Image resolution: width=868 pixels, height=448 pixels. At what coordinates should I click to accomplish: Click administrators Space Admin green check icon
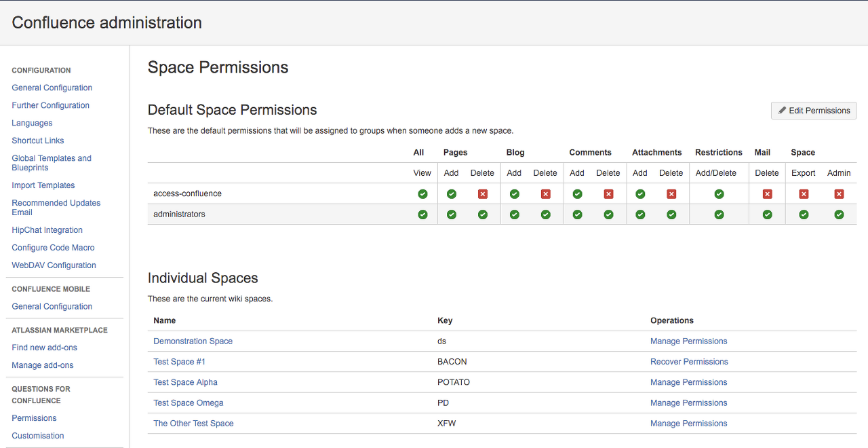pyautogui.click(x=839, y=214)
